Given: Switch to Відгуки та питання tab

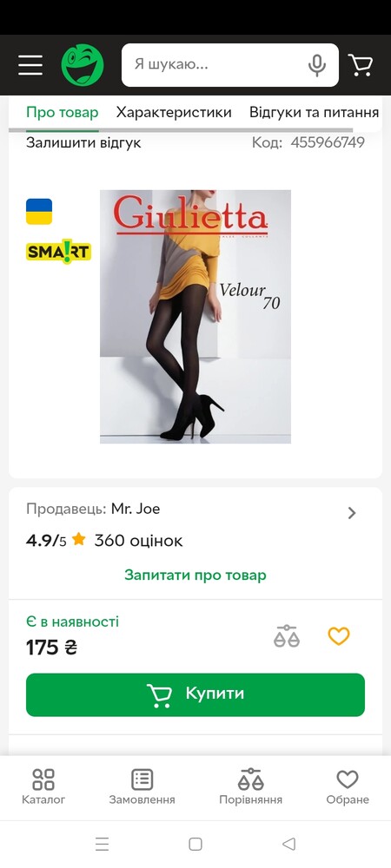Looking at the screenshot, I should pyautogui.click(x=314, y=112).
